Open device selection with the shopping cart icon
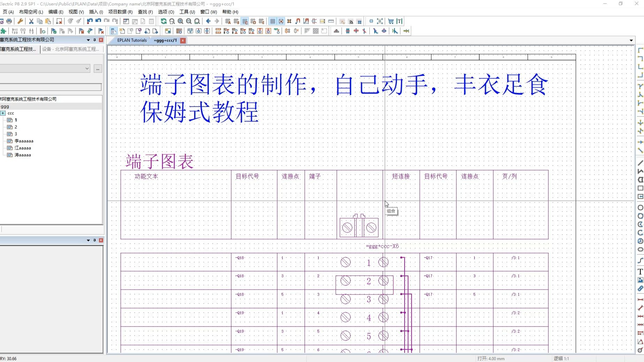The image size is (644, 362). (x=391, y=21)
